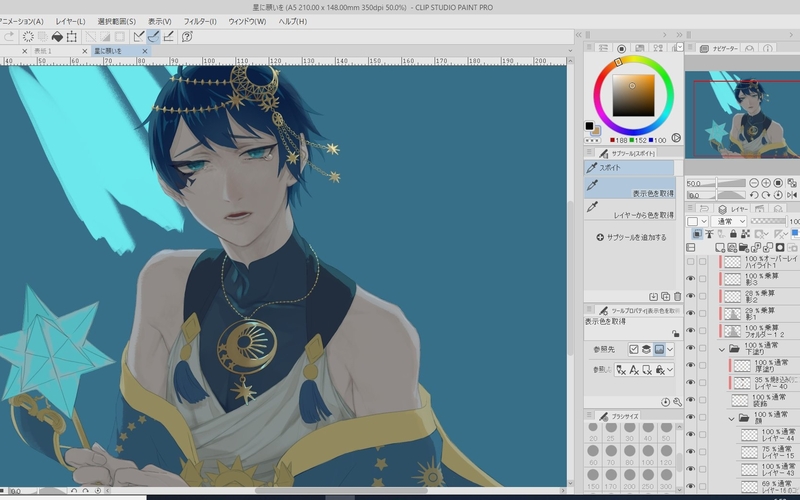Toggle visibility of フォルダー1 2 layer

pyautogui.click(x=691, y=331)
